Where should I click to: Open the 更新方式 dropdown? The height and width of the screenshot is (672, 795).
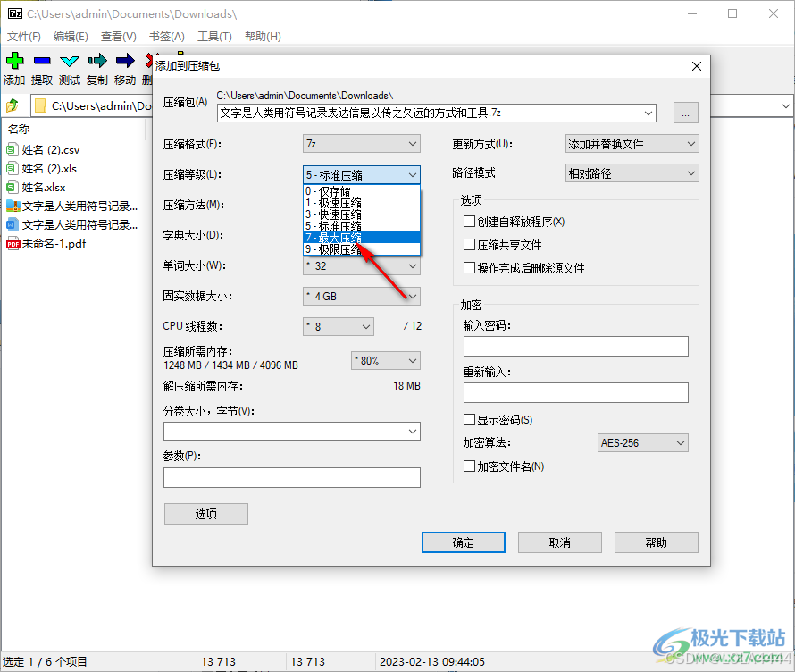tap(632, 144)
